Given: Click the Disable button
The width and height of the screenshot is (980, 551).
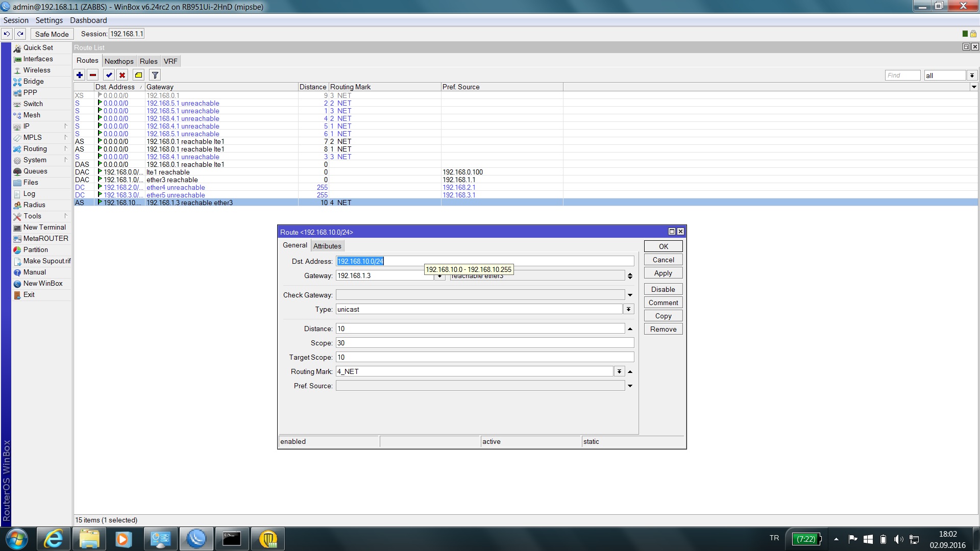Looking at the screenshot, I should [663, 289].
